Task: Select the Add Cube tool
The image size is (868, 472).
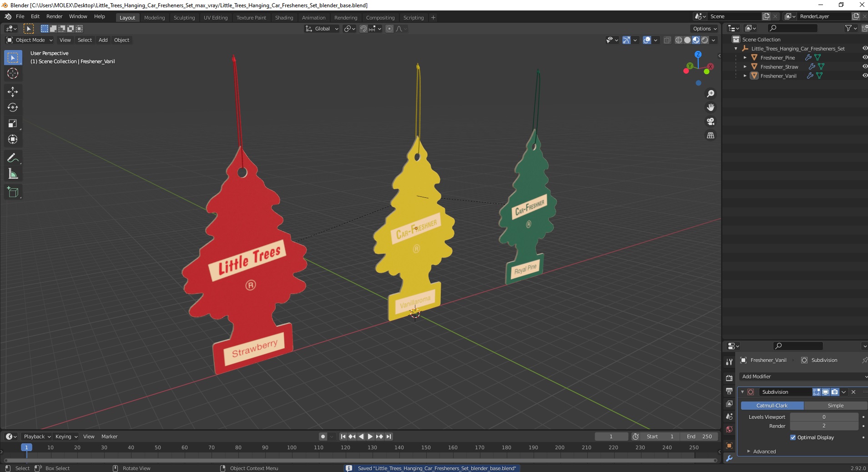Action: [x=13, y=192]
